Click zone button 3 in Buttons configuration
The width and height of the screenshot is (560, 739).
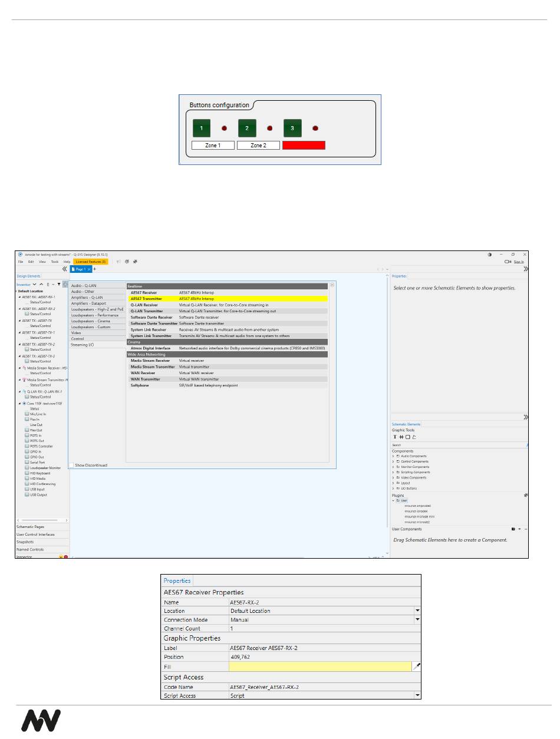[x=292, y=128]
